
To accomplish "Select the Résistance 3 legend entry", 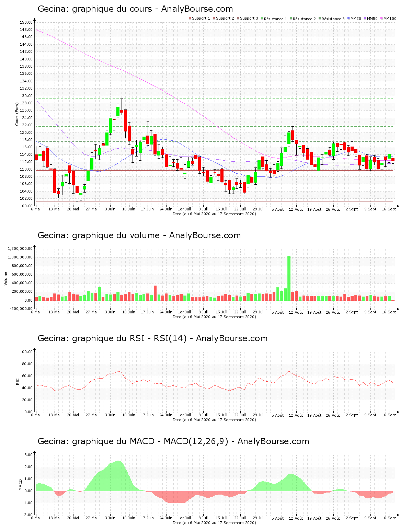I will point(332,19).
